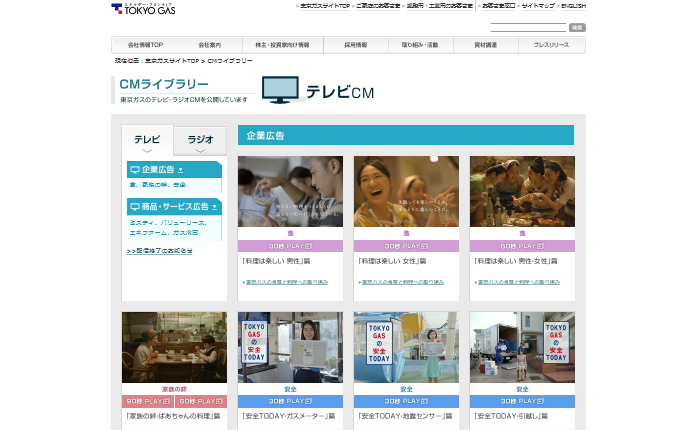Click the 配信終了のお知らせ link
The height and width of the screenshot is (430, 696).
coord(160,251)
